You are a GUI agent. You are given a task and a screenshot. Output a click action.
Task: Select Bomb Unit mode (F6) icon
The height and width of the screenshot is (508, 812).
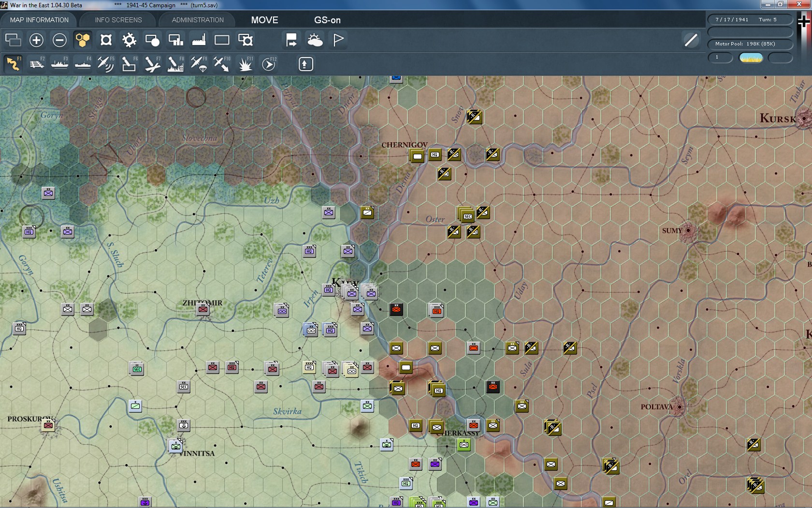click(129, 64)
